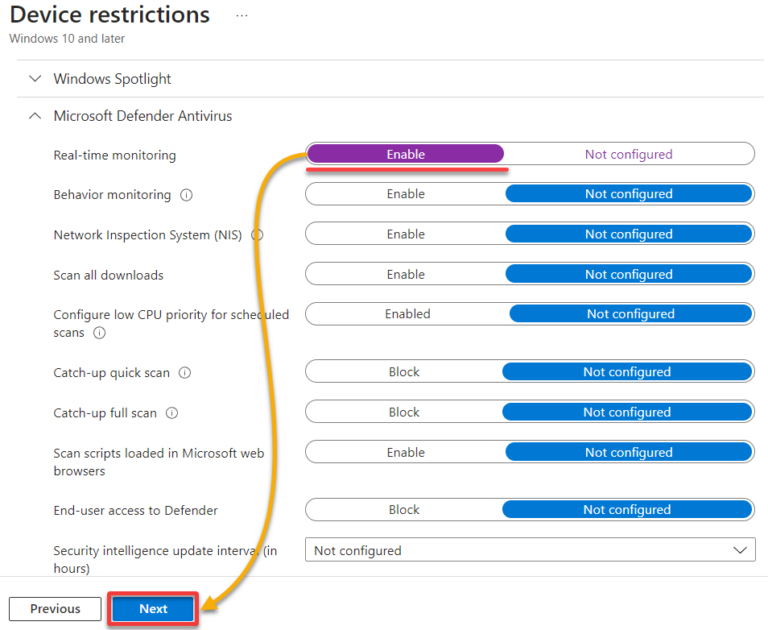This screenshot has height=630, width=768.
Task: Set Catch-up full scan to Block
Action: (x=404, y=412)
